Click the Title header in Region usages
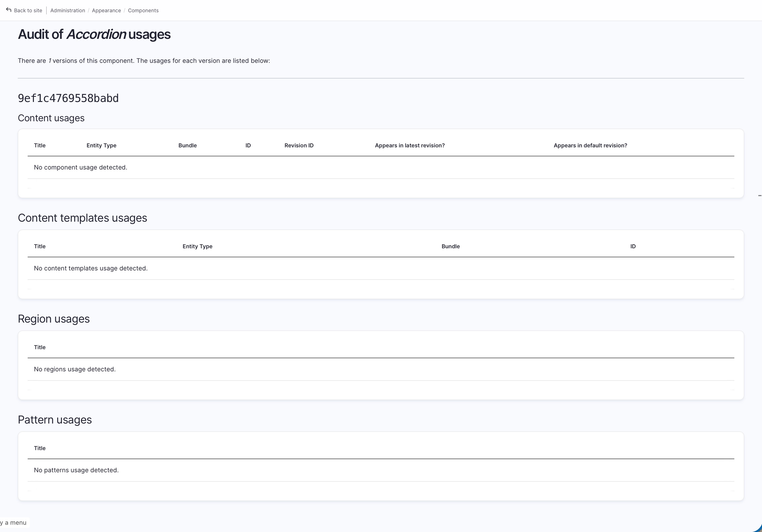The width and height of the screenshot is (762, 532). [x=40, y=347]
